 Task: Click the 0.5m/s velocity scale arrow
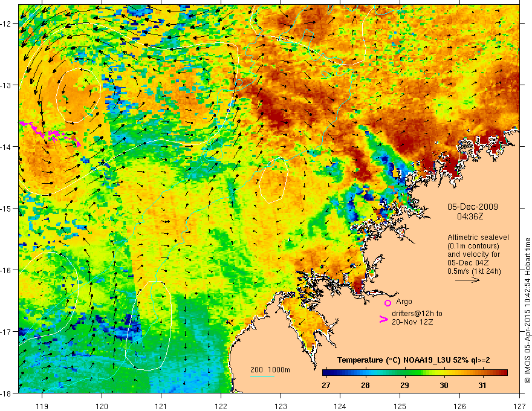467,280
